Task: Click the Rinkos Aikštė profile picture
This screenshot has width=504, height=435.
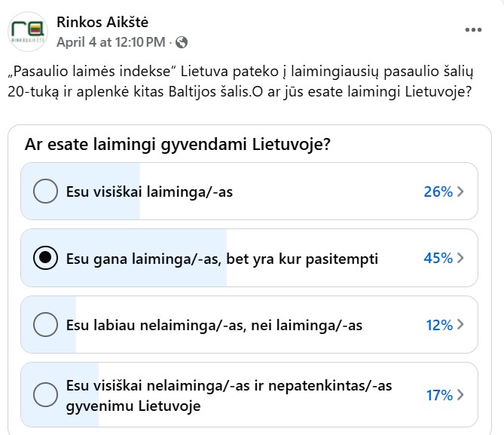Action: click(x=28, y=32)
